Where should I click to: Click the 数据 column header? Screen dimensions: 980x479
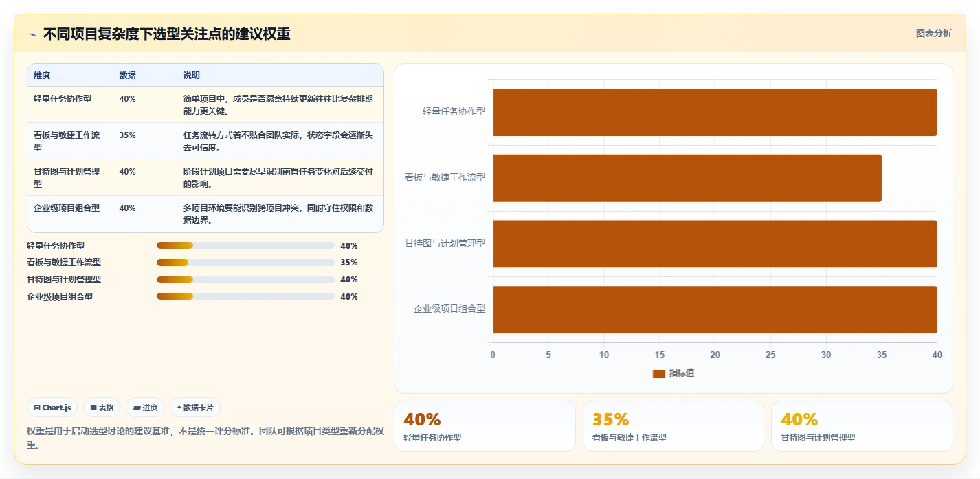[x=127, y=76]
